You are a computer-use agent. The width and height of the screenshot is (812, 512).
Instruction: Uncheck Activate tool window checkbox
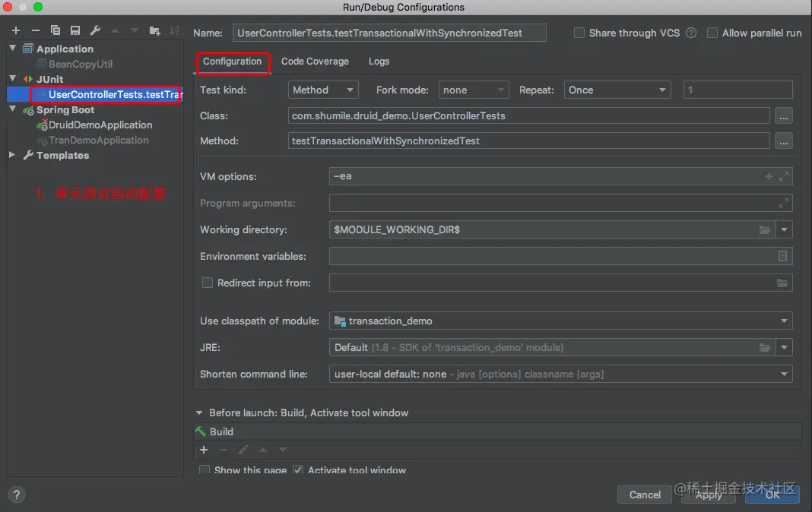click(298, 469)
